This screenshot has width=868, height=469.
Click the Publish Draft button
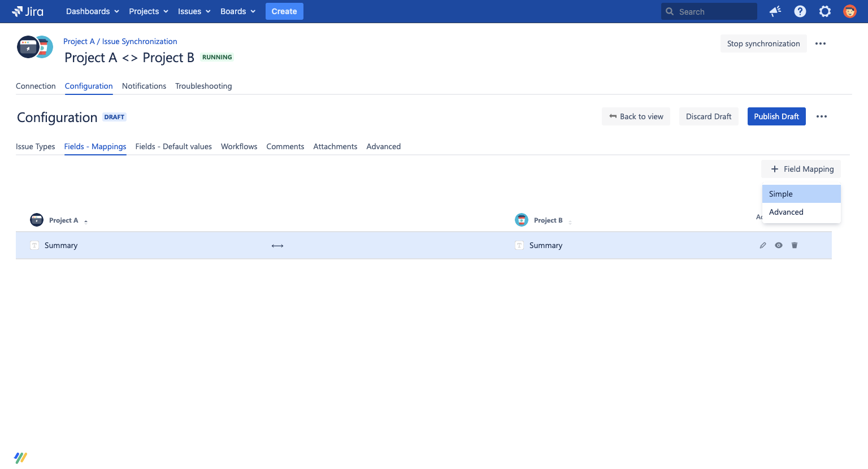(x=776, y=116)
